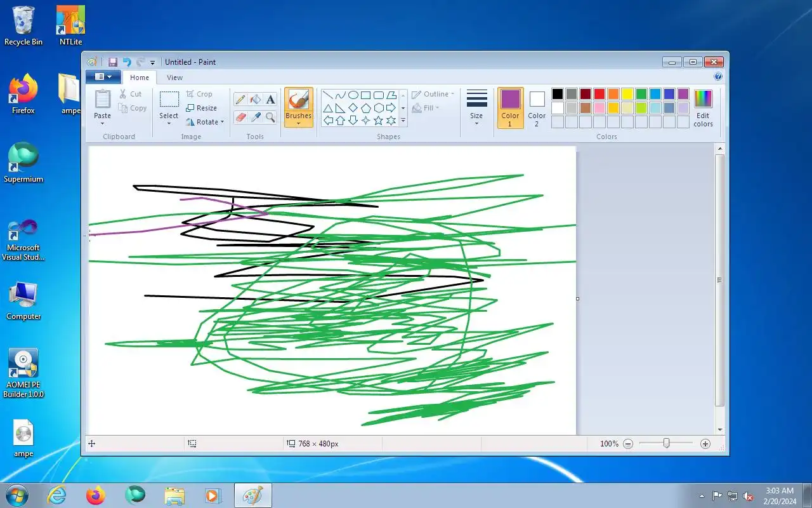The height and width of the screenshot is (508, 812).
Task: Choose the Down arrow shape
Action: click(353, 121)
